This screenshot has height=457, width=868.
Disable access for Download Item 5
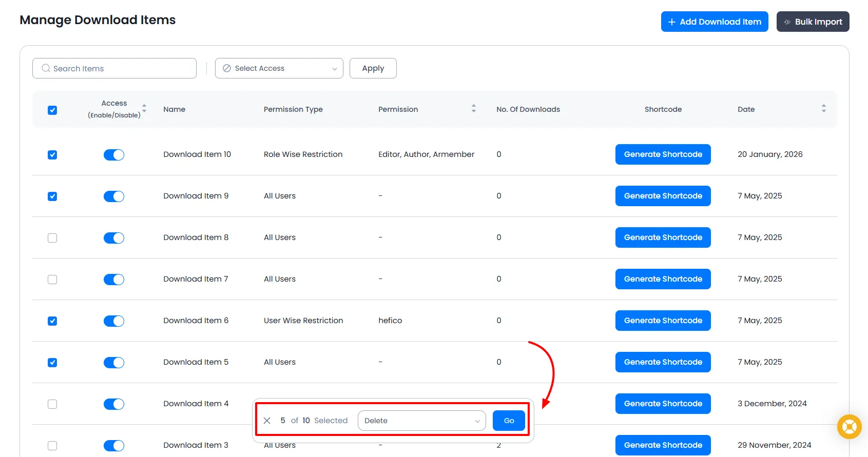(x=114, y=363)
